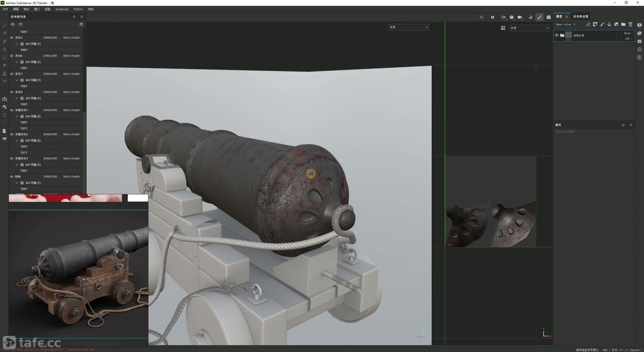Close the 图层 tab
This screenshot has width=644, height=352.
[567, 17]
